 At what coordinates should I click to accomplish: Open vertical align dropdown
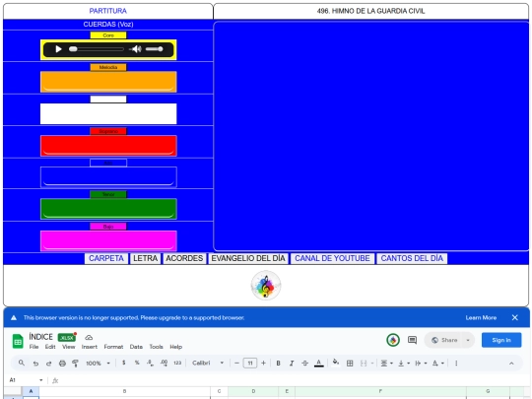click(403, 363)
